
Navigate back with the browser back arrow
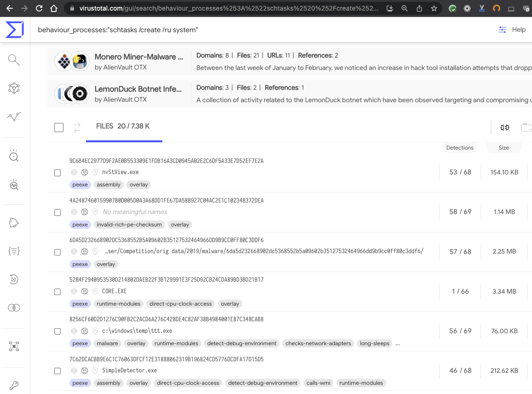pyautogui.click(x=10, y=8)
